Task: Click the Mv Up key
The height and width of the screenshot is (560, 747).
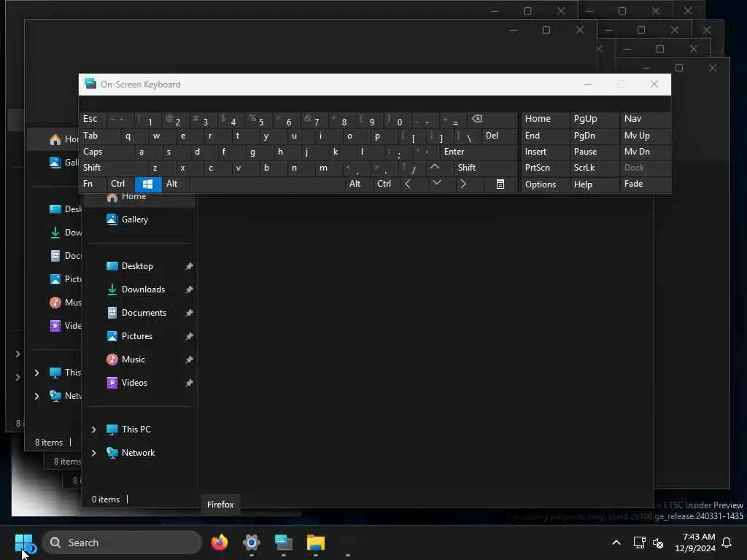Action: (x=645, y=136)
